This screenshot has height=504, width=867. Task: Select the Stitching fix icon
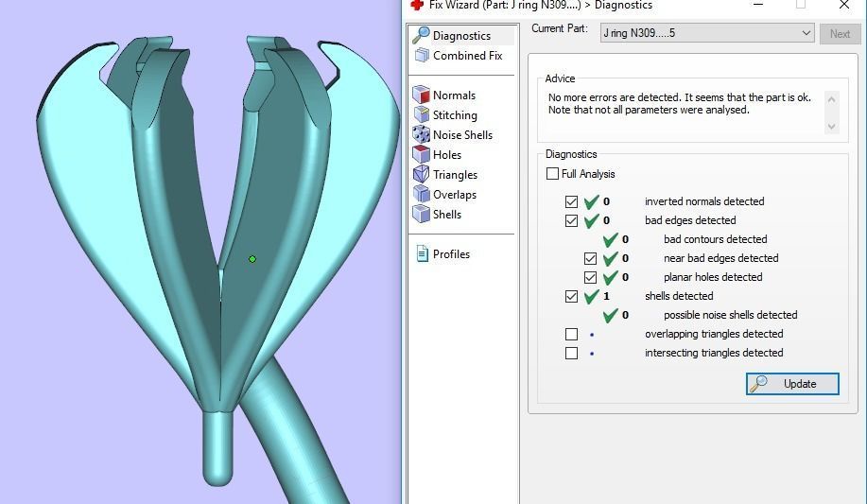(422, 114)
